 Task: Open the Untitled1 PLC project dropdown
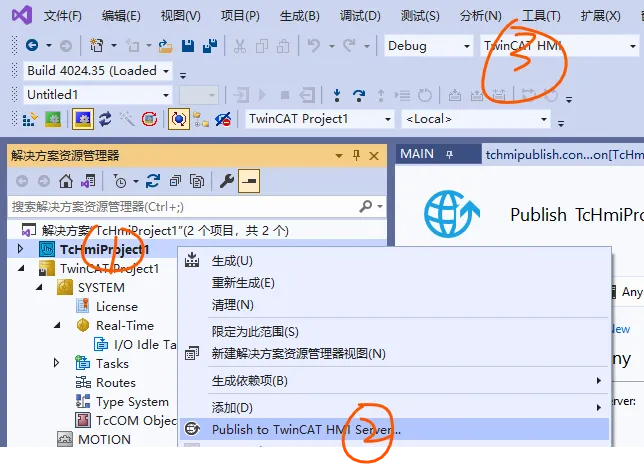tap(98, 95)
